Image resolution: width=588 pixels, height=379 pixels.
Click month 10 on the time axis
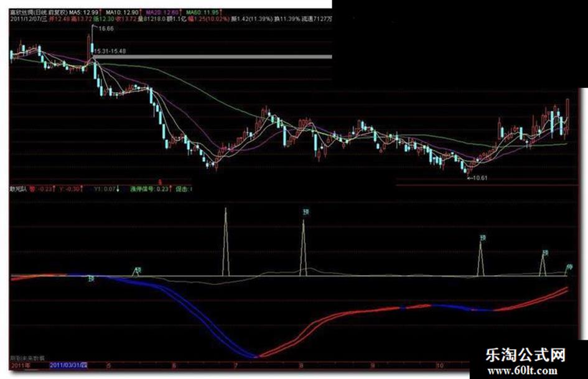(439, 365)
